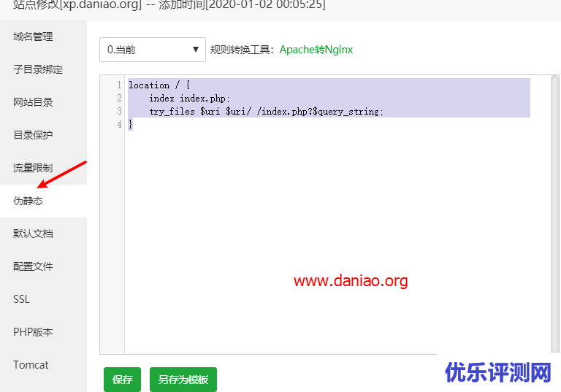
Task: Click the green 保存 button
Action: [x=122, y=380]
